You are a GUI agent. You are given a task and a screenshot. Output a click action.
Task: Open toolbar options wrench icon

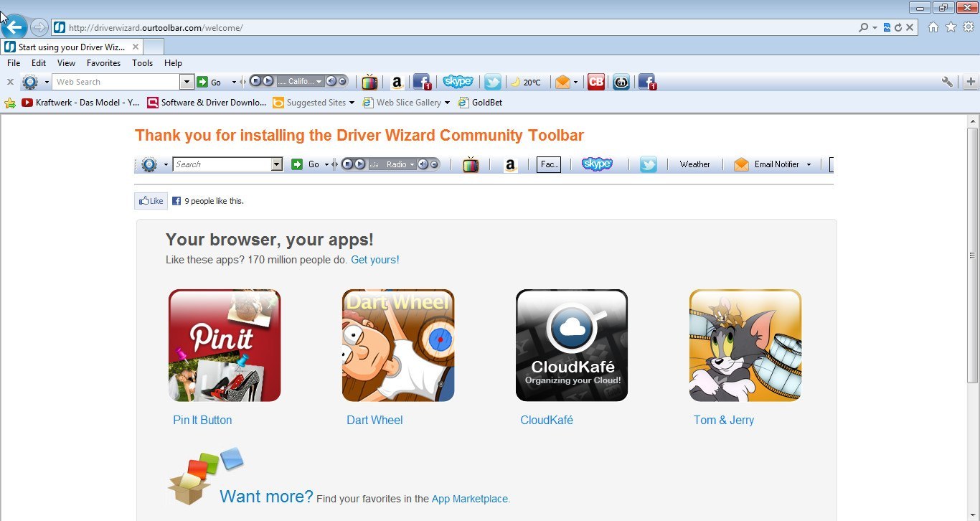(x=947, y=82)
